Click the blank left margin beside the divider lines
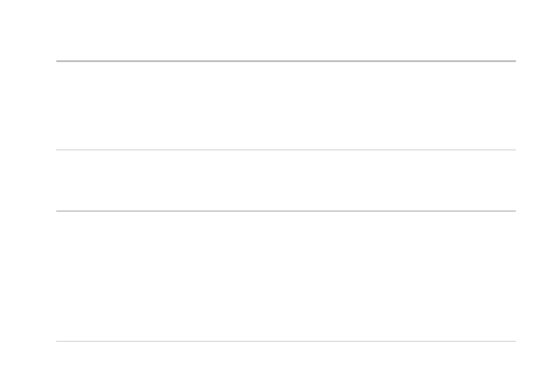This screenshot has height=392, width=553. click(28, 201)
